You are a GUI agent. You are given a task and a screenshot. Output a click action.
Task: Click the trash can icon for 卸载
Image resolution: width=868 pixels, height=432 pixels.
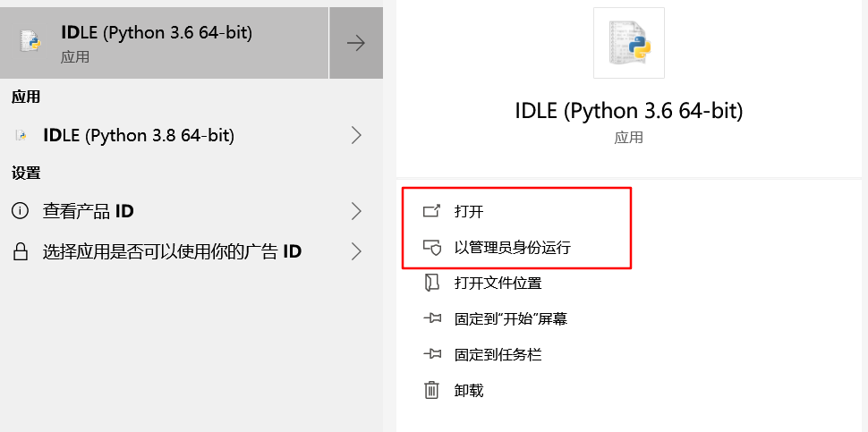coord(432,390)
